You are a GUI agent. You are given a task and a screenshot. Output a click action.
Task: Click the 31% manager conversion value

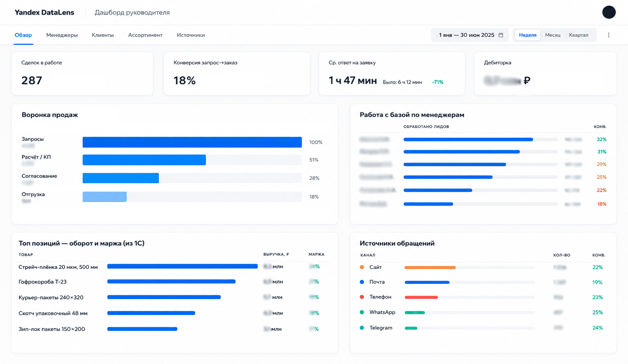coord(602,152)
